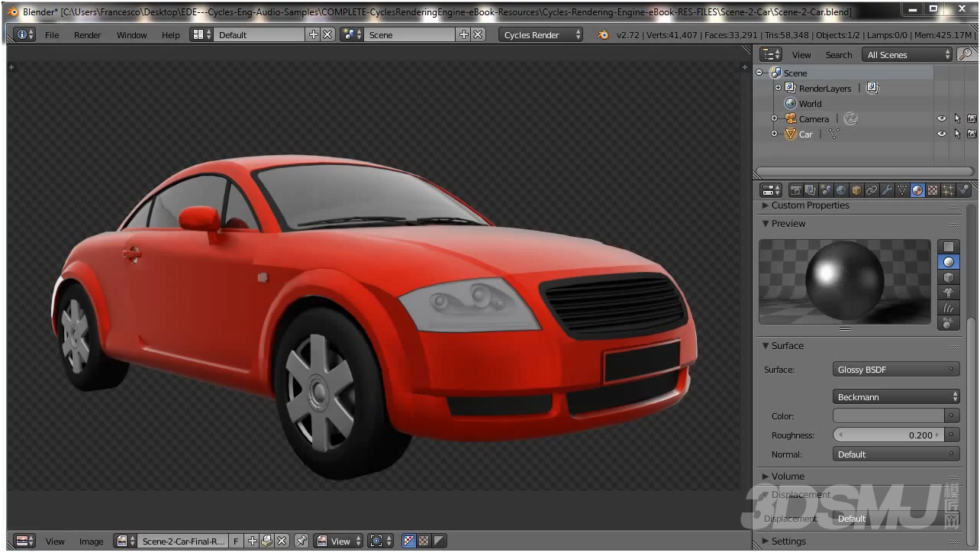The image size is (980, 553).
Task: Toggle Car selectability arrow in outliner
Action: tap(957, 134)
